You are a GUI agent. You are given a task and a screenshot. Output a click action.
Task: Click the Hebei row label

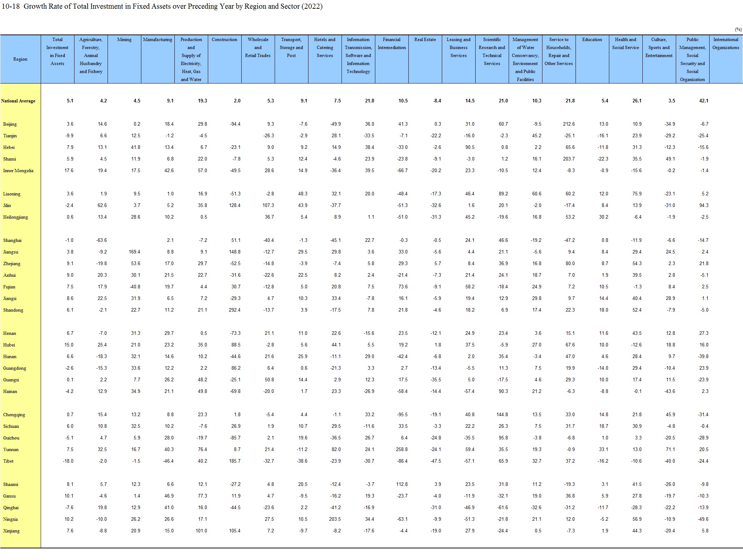pyautogui.click(x=9, y=147)
